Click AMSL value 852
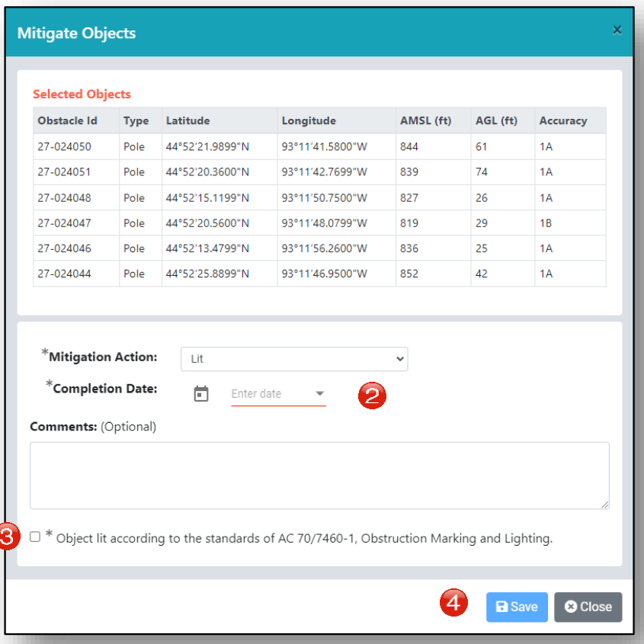The image size is (644, 644). tap(409, 274)
